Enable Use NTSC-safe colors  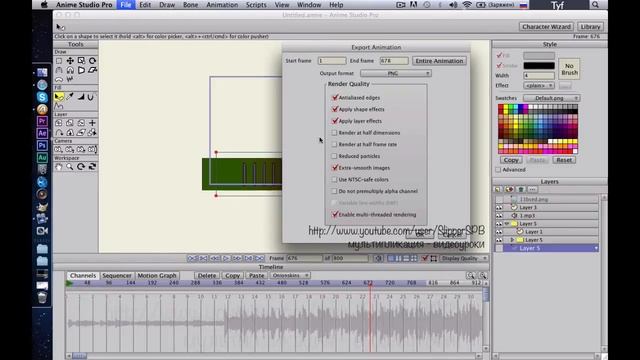(334, 180)
